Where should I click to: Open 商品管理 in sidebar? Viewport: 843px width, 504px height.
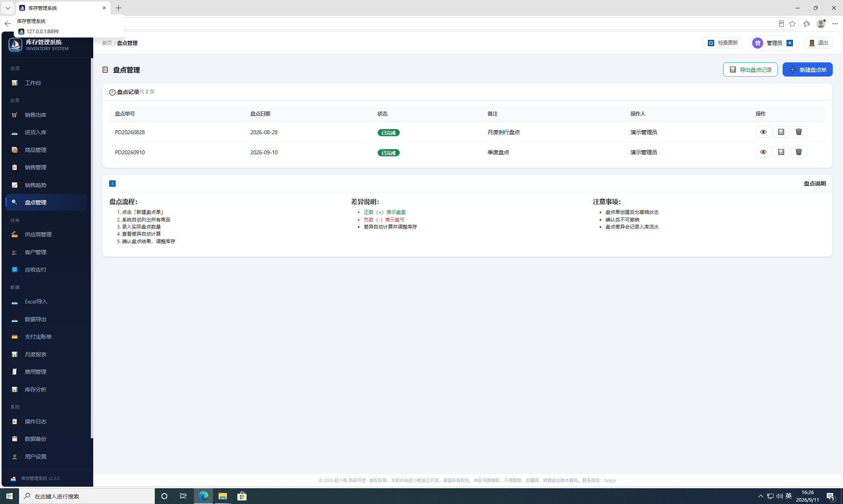point(46,150)
